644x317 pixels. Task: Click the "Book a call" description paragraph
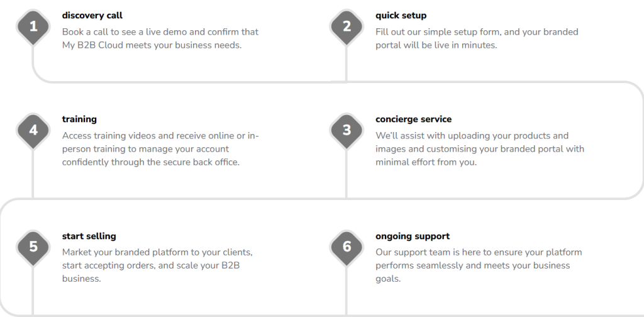pyautogui.click(x=160, y=38)
